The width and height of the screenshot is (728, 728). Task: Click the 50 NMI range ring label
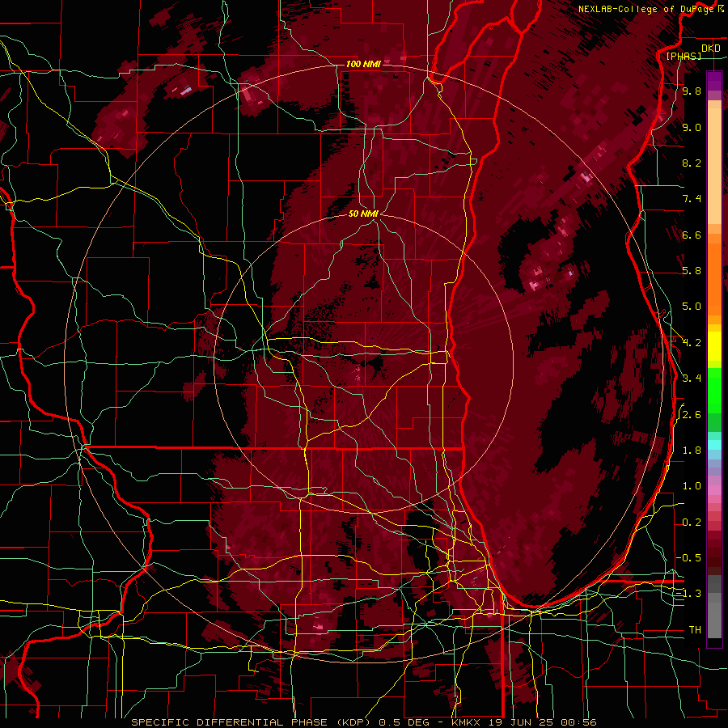(x=363, y=214)
